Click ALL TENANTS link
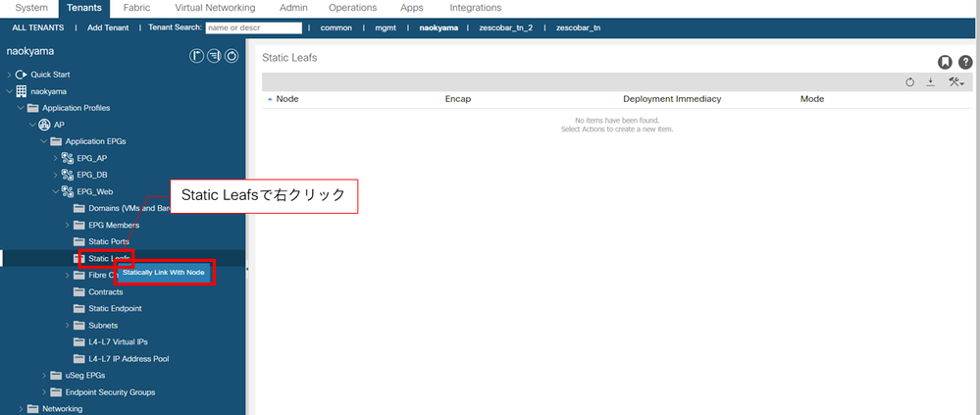The image size is (980, 415). click(38, 28)
